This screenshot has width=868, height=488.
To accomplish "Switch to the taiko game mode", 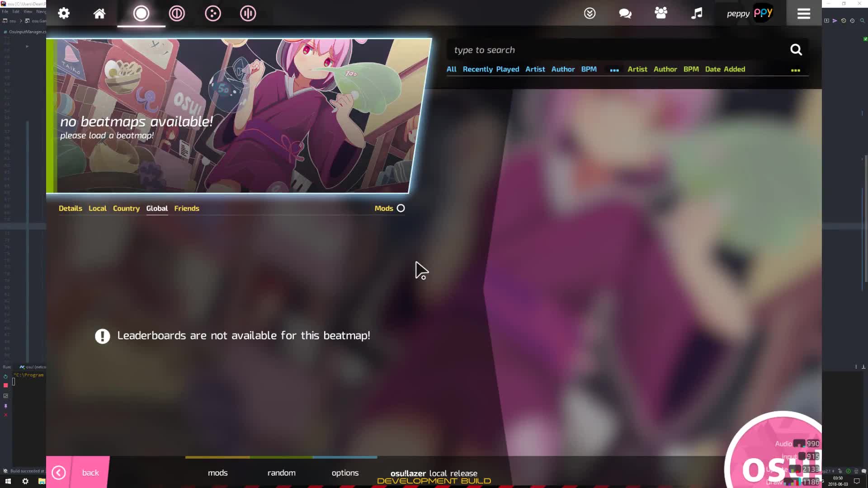I will pyautogui.click(x=177, y=13).
